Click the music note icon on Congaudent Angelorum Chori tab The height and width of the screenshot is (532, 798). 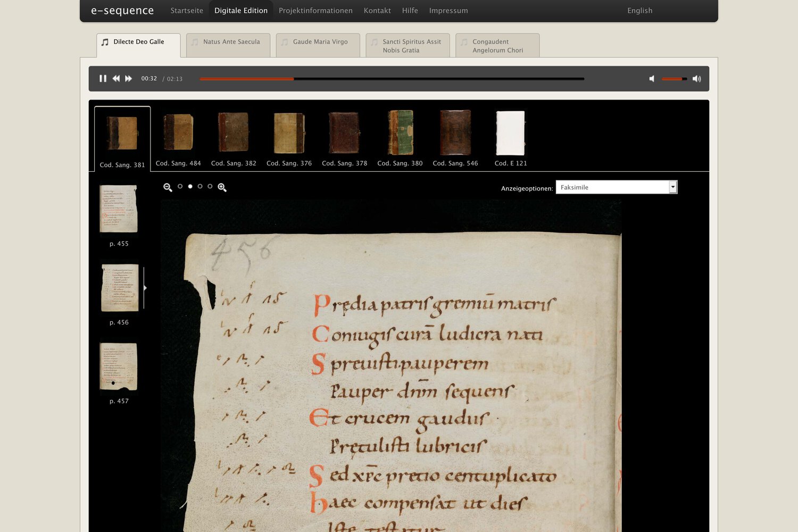pos(464,42)
